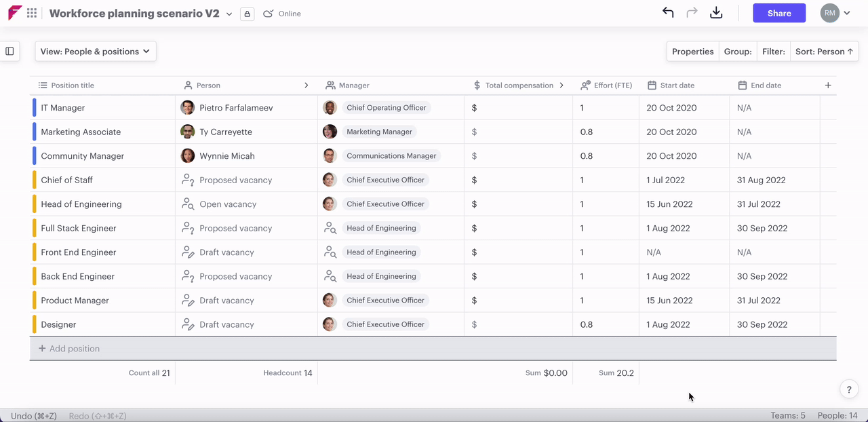Open the View: People & positions dropdown

click(x=96, y=52)
